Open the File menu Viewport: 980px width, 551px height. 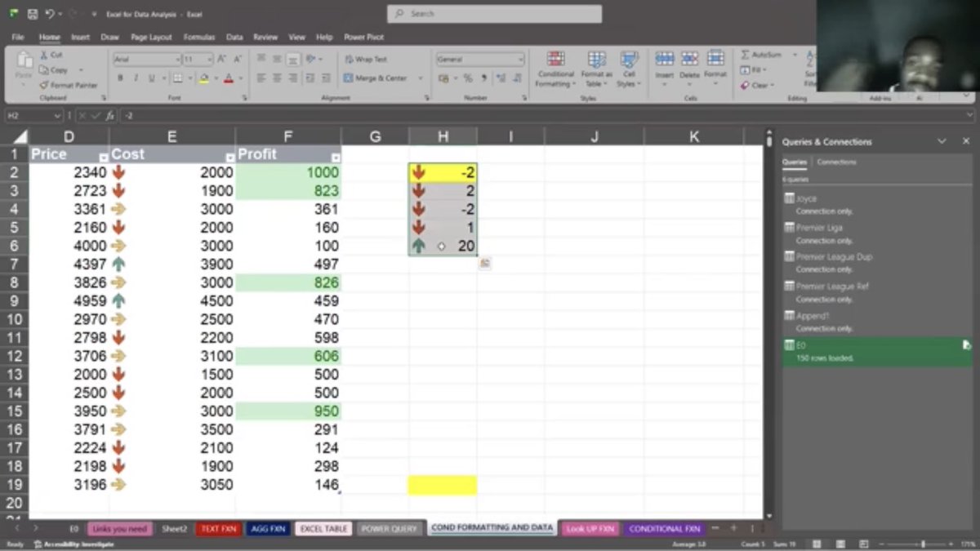tap(18, 37)
